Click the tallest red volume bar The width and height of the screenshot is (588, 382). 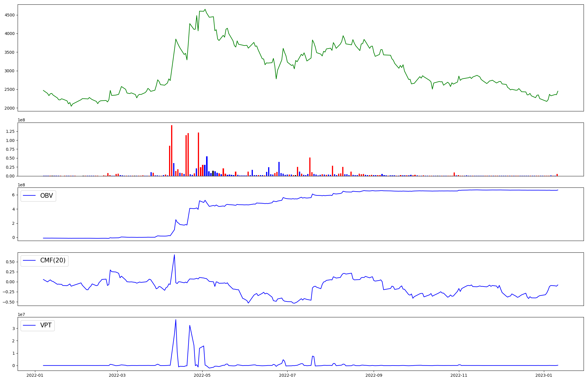[172, 150]
